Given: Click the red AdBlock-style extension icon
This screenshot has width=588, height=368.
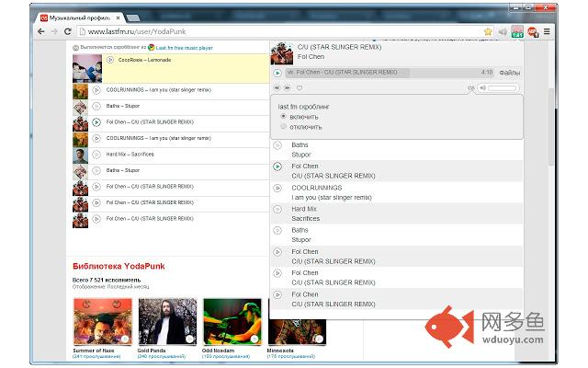Looking at the screenshot, I should click(533, 32).
